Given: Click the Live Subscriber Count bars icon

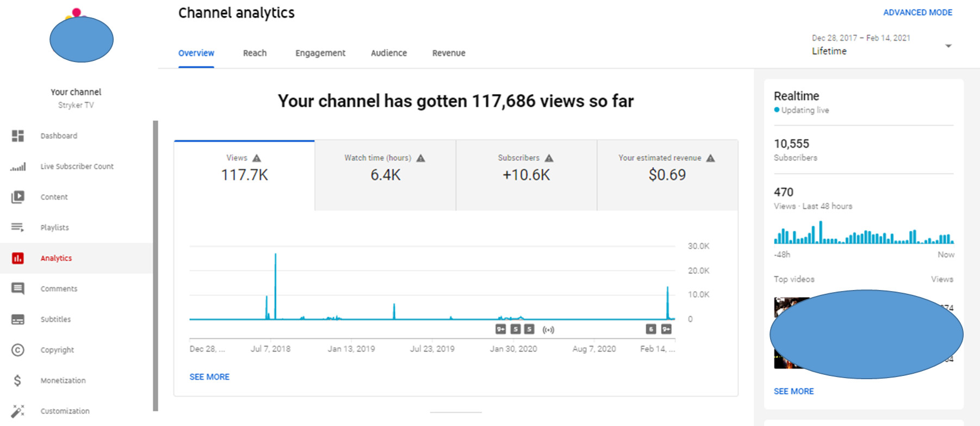Looking at the screenshot, I should pyautogui.click(x=18, y=166).
